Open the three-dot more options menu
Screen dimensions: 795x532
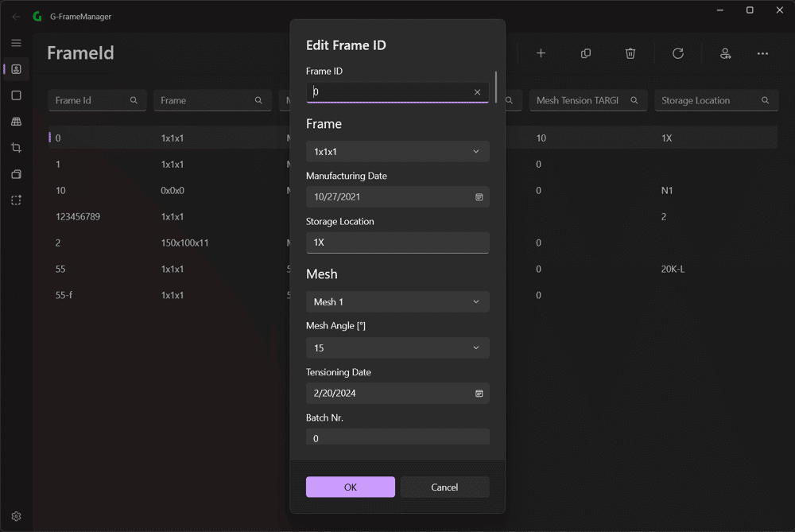click(762, 53)
